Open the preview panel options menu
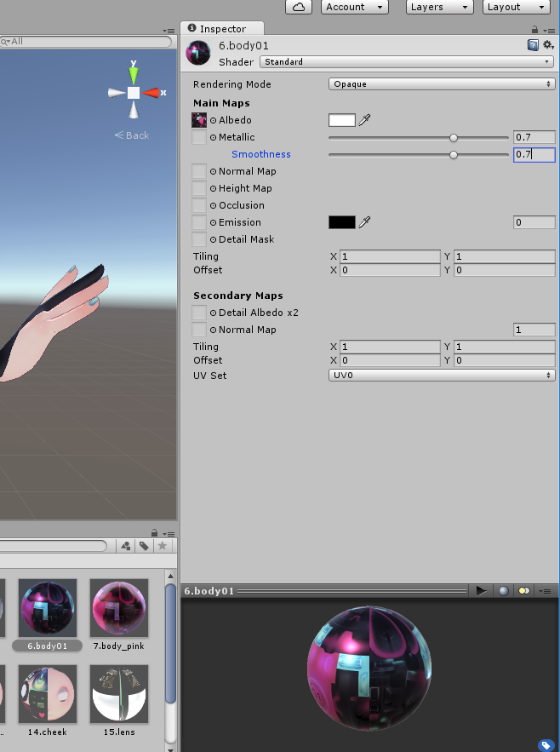The width and height of the screenshot is (560, 752). (546, 591)
